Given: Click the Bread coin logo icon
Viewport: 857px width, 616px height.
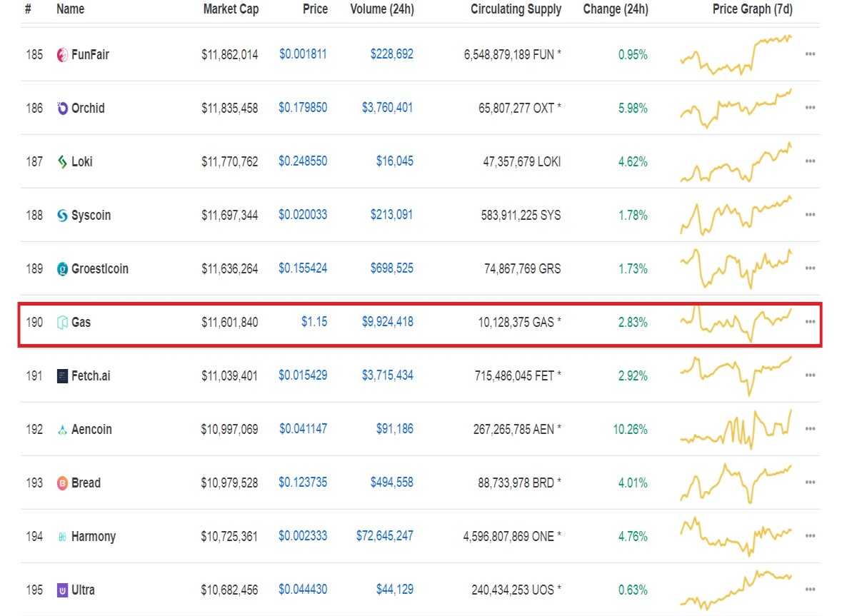Looking at the screenshot, I should [x=62, y=483].
